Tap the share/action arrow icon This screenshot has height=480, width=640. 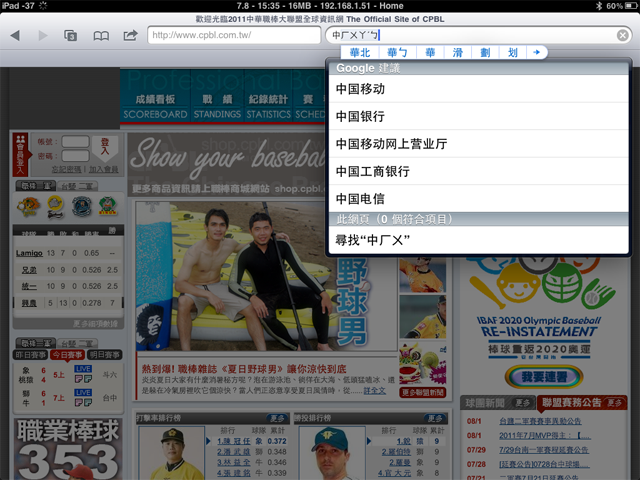tap(130, 36)
